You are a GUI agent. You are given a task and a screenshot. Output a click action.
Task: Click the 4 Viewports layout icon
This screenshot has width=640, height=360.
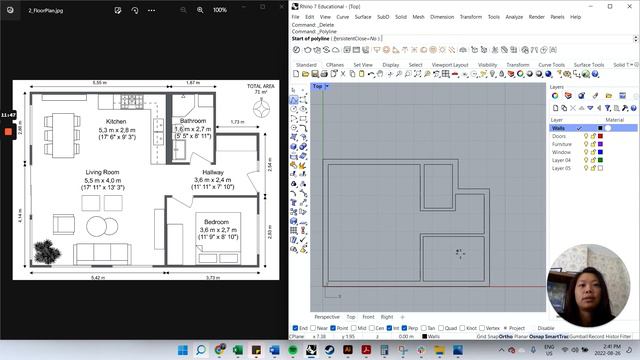click(446, 74)
